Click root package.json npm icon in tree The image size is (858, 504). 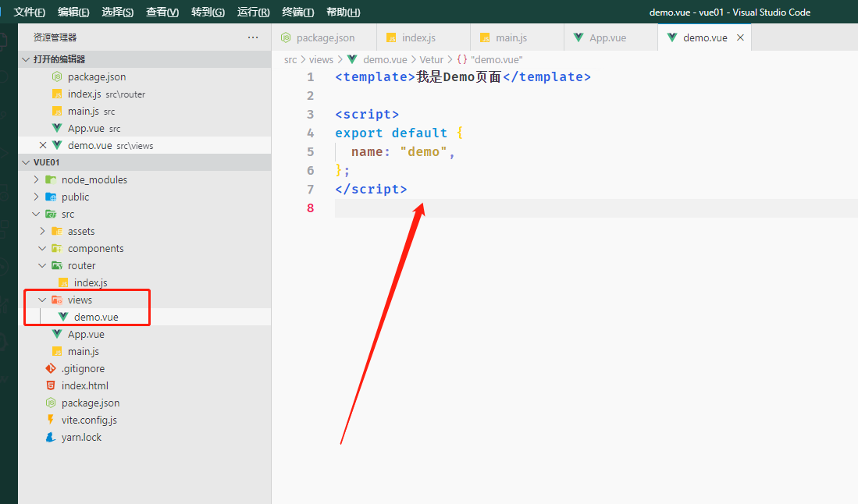click(51, 403)
